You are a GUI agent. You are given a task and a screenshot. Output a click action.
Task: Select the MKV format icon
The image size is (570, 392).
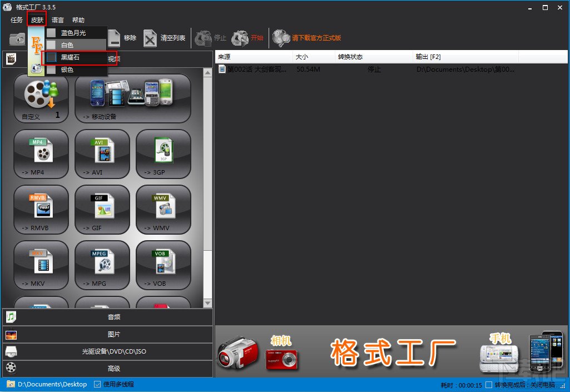point(41,265)
